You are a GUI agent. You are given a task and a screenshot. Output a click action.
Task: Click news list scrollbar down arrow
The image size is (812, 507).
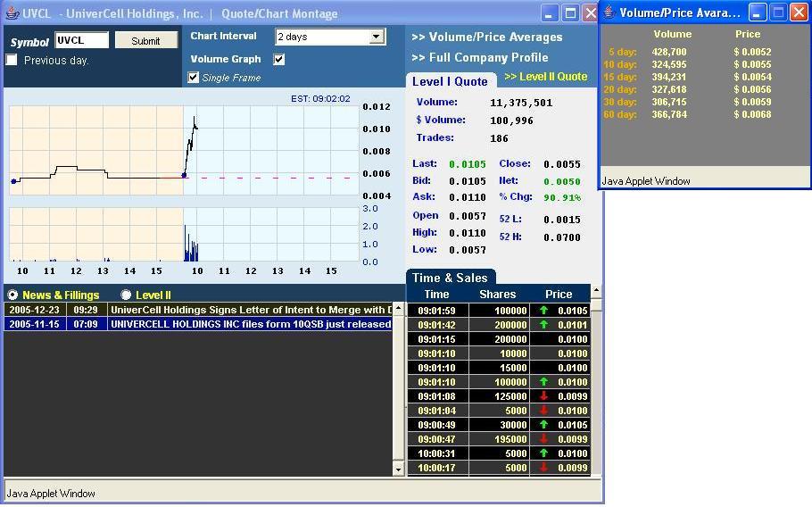(398, 470)
